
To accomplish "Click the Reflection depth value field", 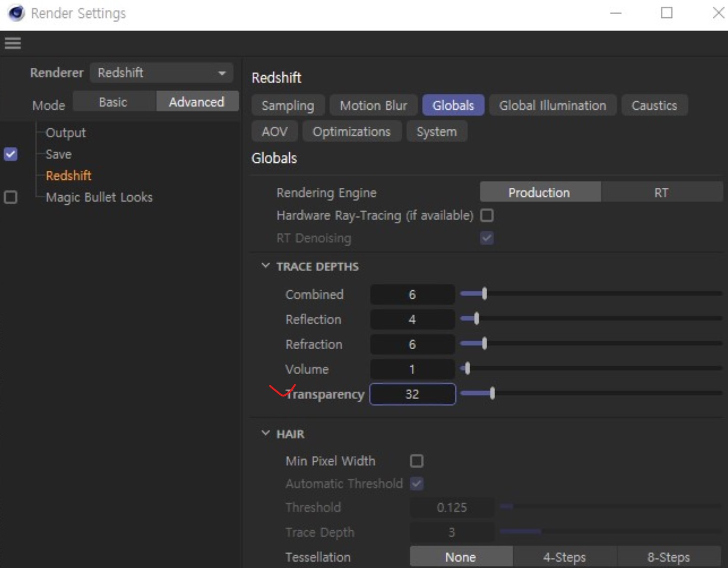I will (412, 320).
